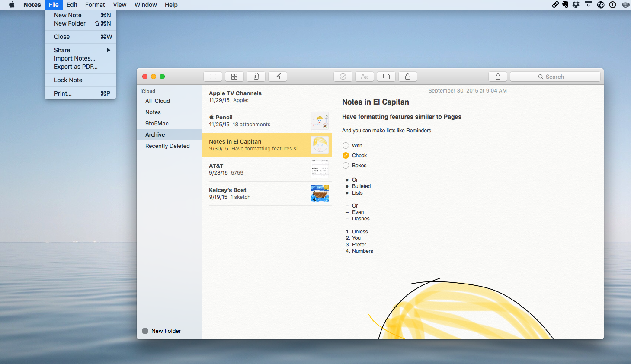Image resolution: width=631 pixels, height=364 pixels.
Task: Open Dropbox from the menu bar
Action: pos(575,5)
